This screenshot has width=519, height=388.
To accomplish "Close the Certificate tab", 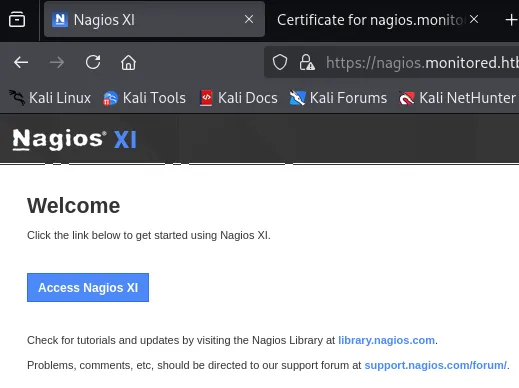I will [474, 19].
